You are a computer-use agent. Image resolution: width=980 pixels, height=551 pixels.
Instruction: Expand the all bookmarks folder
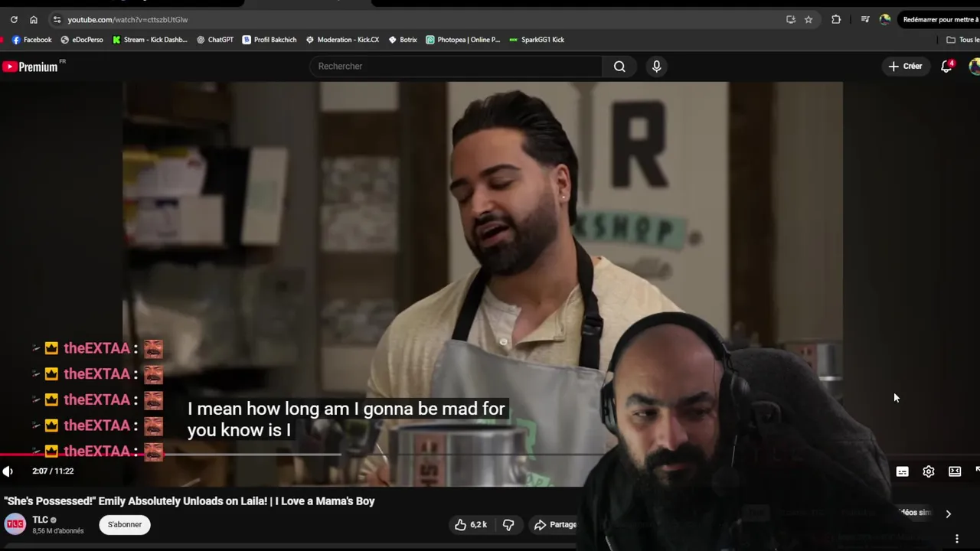click(x=962, y=40)
